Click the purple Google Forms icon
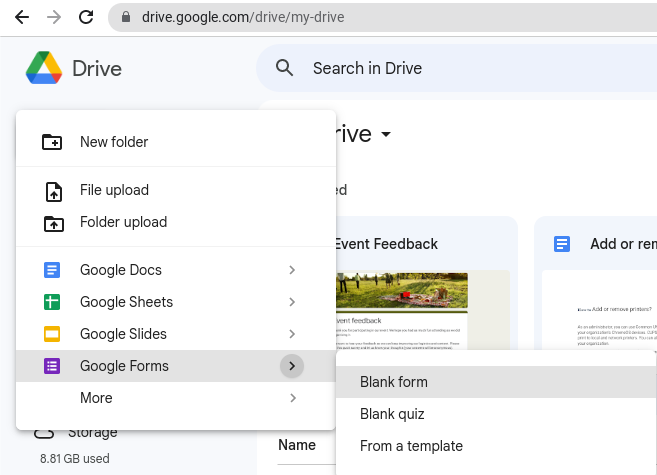 pos(52,366)
